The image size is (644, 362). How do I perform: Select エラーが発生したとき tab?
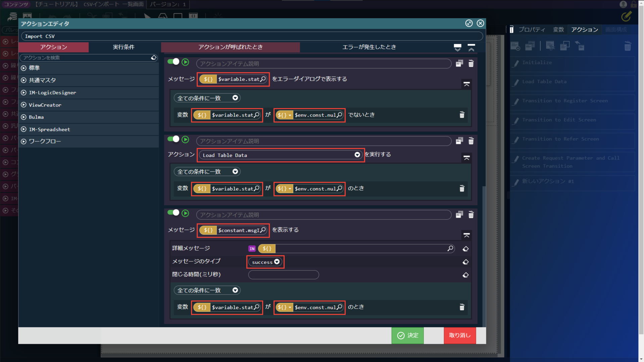[369, 47]
